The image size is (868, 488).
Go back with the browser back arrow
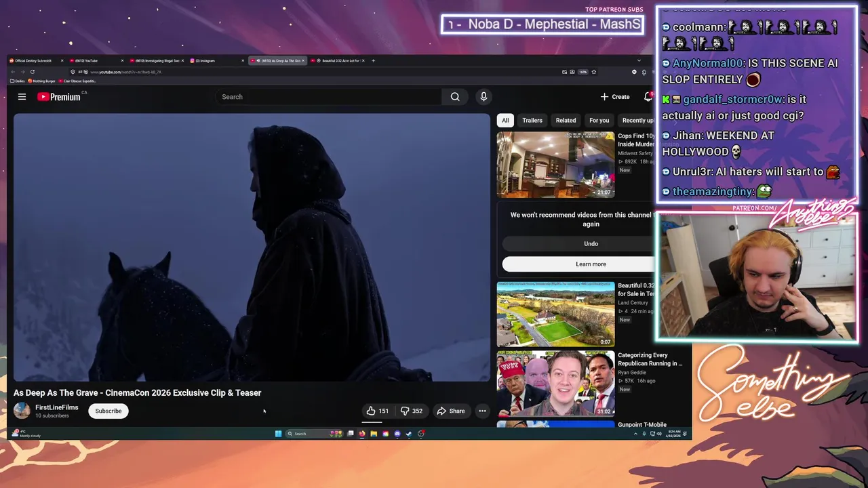coord(13,72)
